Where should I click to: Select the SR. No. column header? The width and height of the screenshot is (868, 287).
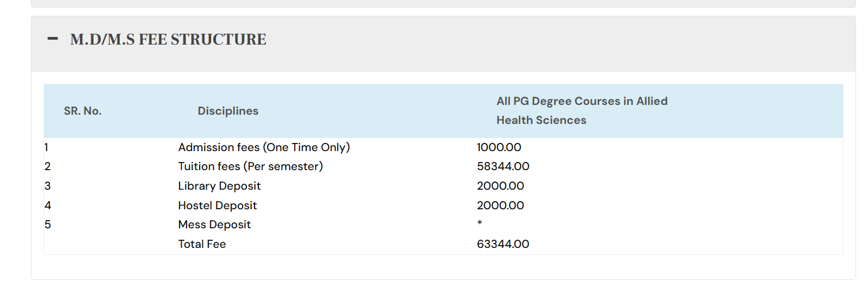pyautogui.click(x=83, y=111)
